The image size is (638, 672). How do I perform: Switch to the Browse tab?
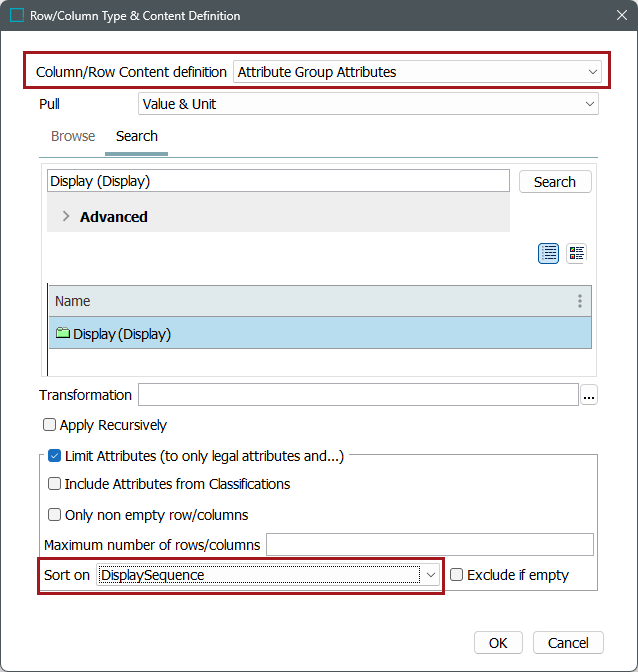coord(73,136)
